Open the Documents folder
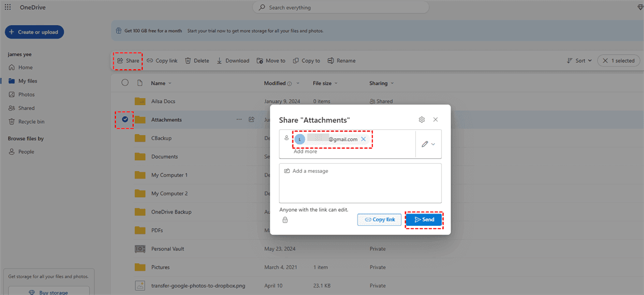The width and height of the screenshot is (644, 295). [164, 157]
